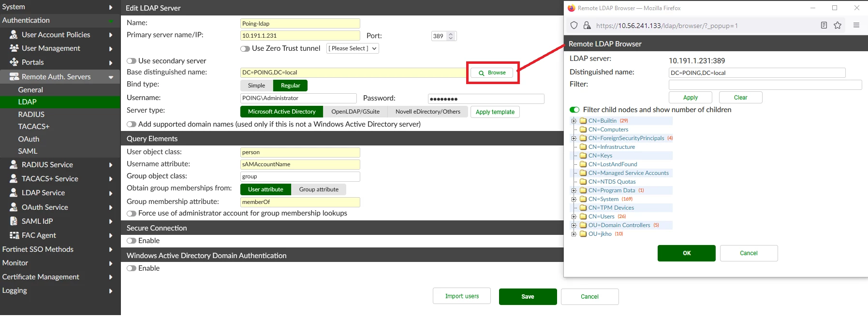
Task: Click the Filter input field
Action: 765,85
